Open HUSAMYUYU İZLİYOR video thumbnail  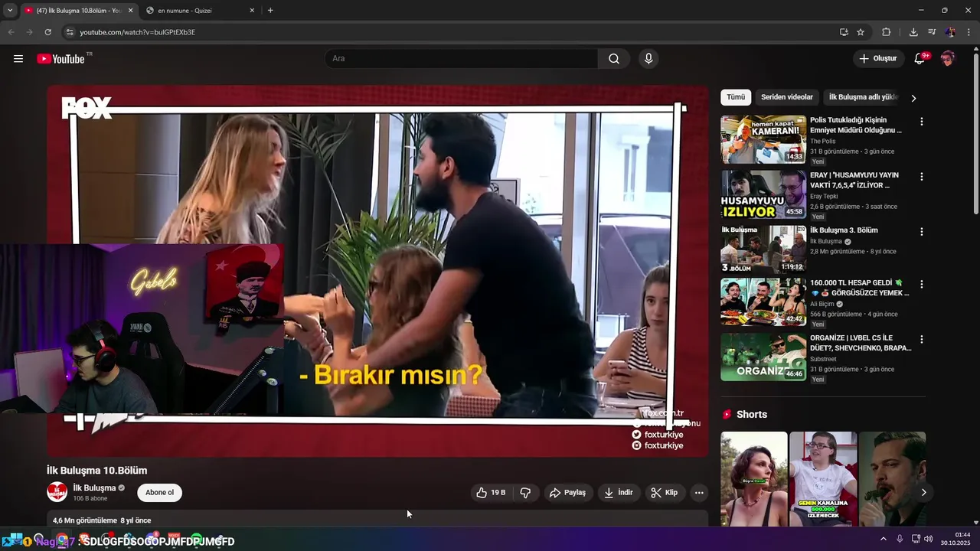[763, 194]
